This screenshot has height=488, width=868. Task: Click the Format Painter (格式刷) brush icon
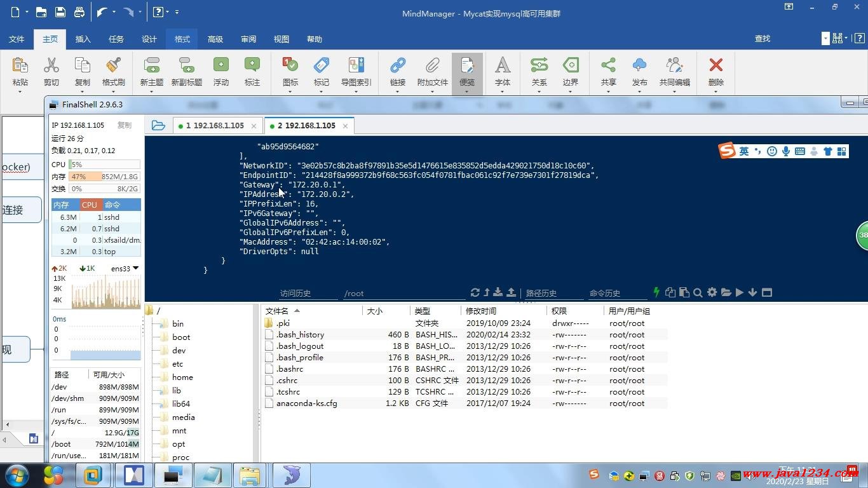(114, 65)
